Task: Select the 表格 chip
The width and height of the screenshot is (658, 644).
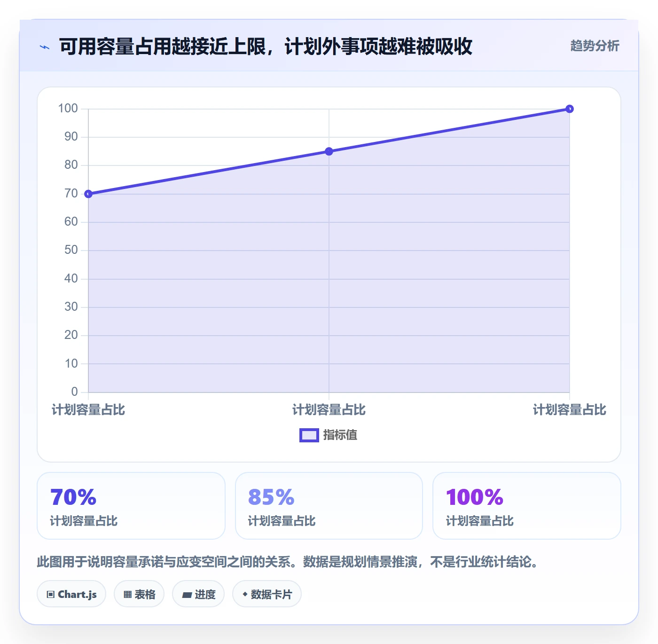Action: tap(139, 594)
